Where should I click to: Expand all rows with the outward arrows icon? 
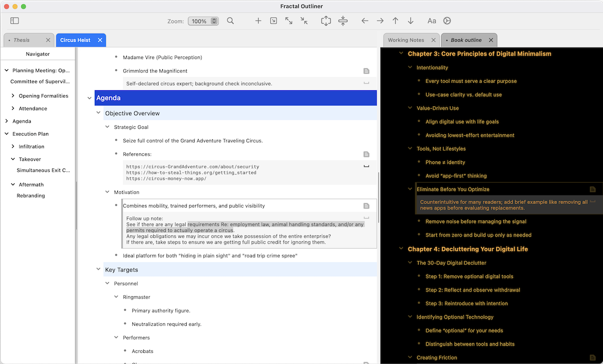click(288, 21)
